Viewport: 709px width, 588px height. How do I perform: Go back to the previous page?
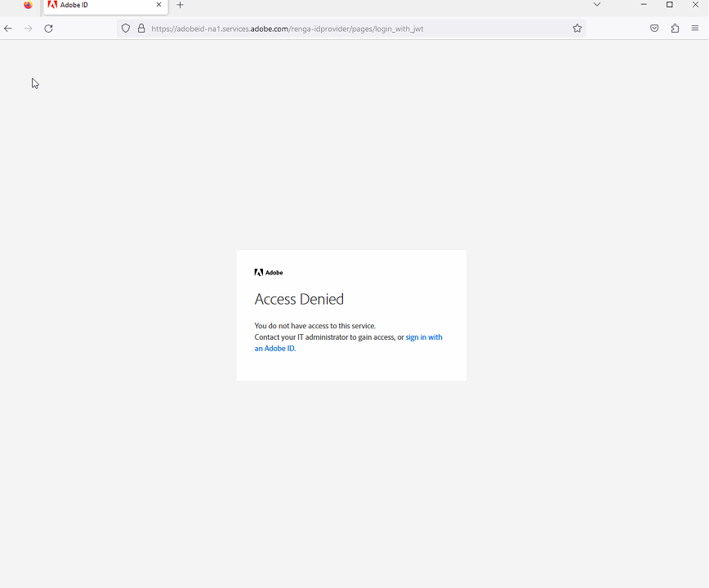coord(8,29)
